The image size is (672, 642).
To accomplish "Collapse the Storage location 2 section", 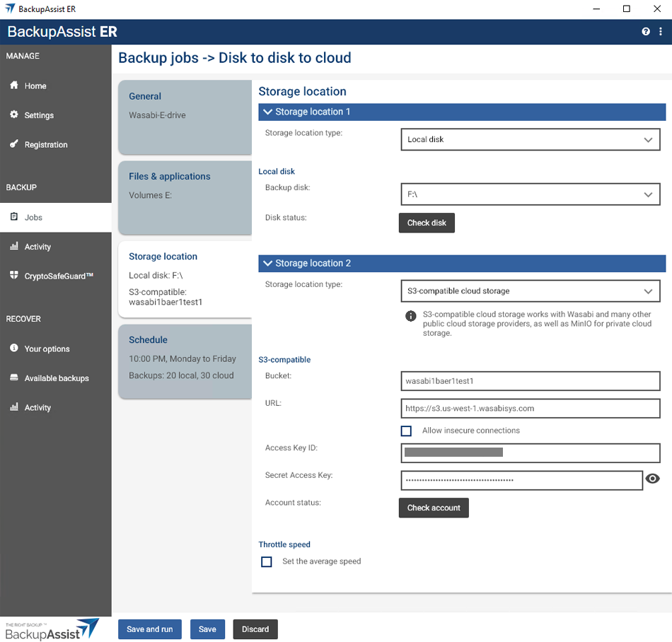I will [x=462, y=264].
